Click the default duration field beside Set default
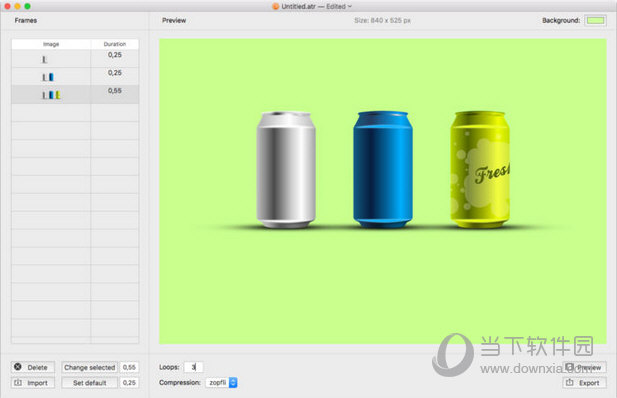The image size is (617, 398). point(129,383)
